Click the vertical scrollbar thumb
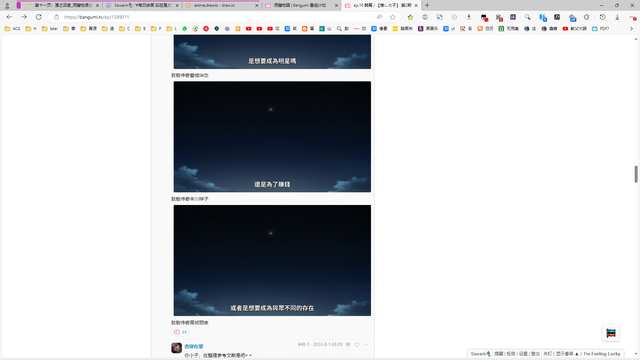The width and height of the screenshot is (640, 360). pos(636,174)
